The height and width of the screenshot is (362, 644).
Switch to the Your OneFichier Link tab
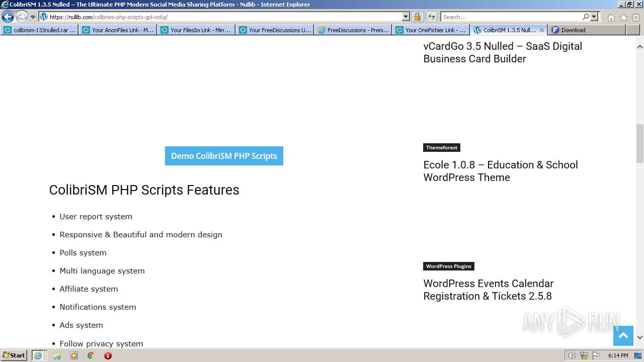[x=431, y=30]
